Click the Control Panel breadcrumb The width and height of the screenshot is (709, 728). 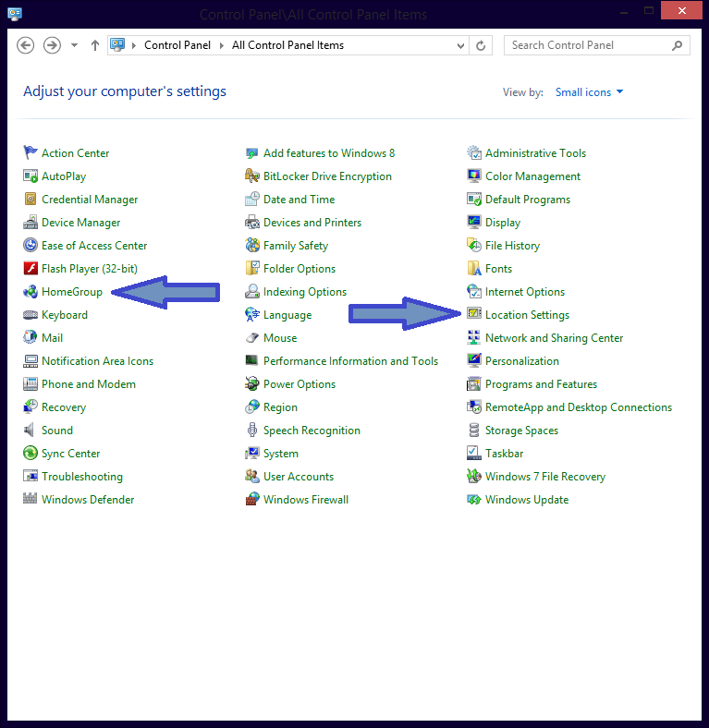[177, 45]
